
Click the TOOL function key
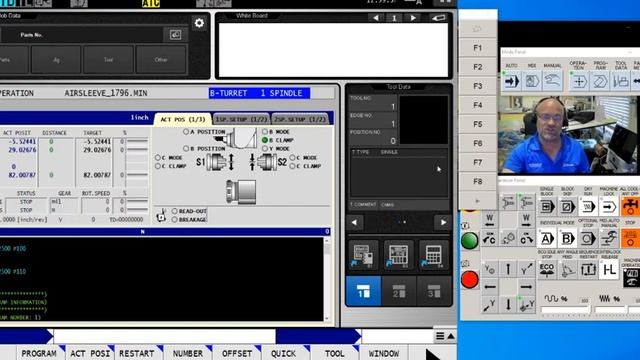[335, 353]
